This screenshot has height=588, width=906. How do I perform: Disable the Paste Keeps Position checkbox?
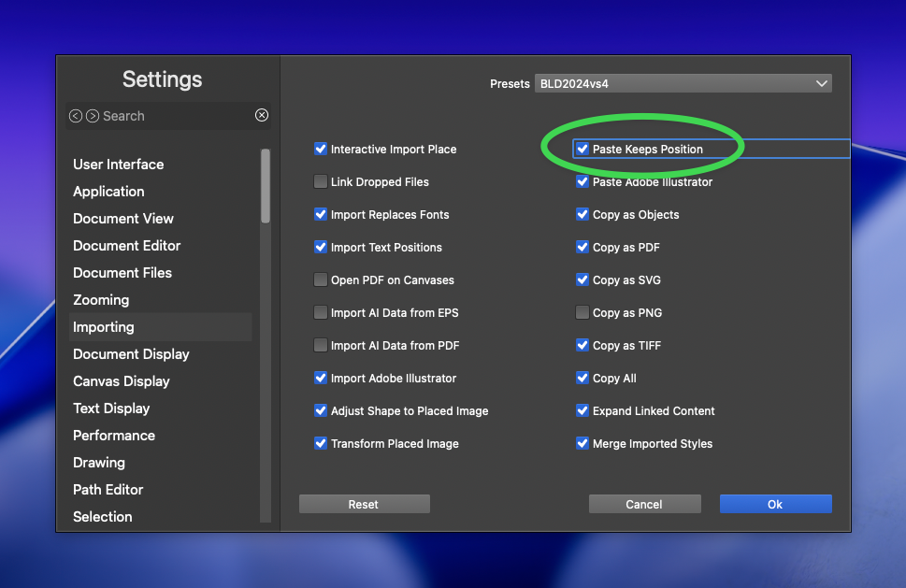click(582, 149)
